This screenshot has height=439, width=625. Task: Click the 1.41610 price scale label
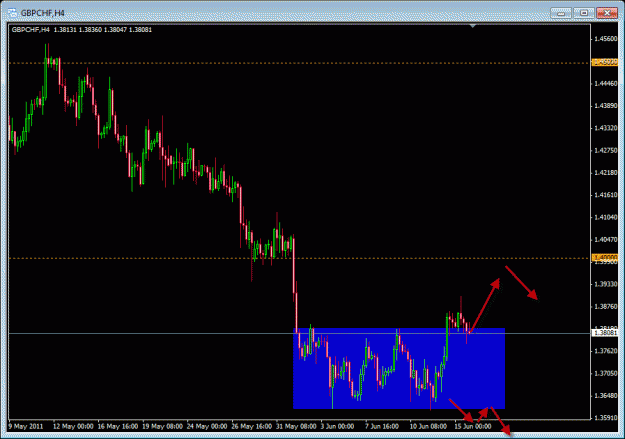point(605,195)
